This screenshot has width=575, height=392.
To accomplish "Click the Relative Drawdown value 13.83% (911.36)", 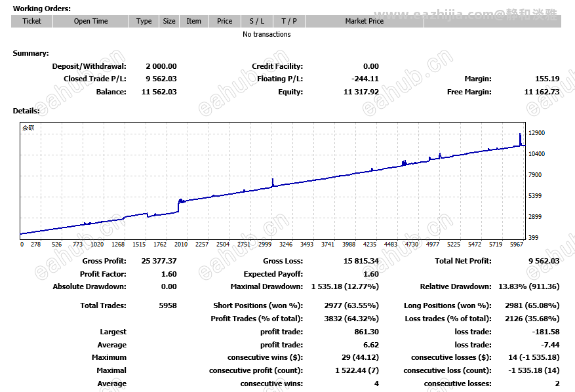I will 529,286.
